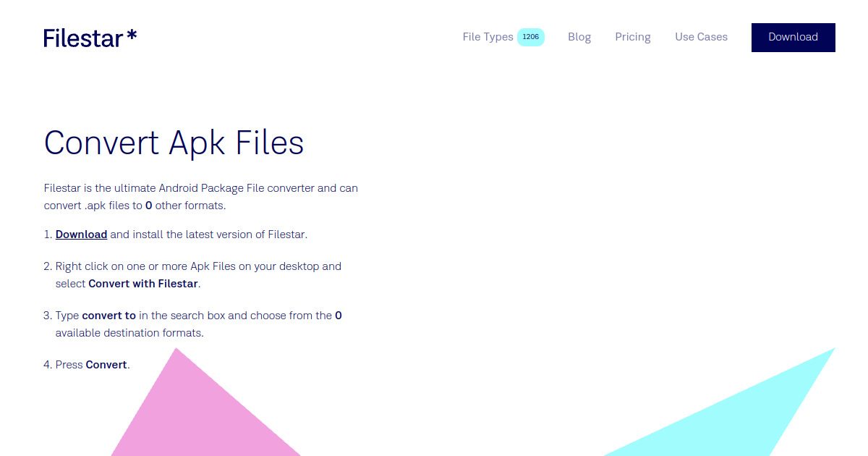Open the File Types menu item
This screenshot has height=456, width=868.
pyautogui.click(x=488, y=37)
